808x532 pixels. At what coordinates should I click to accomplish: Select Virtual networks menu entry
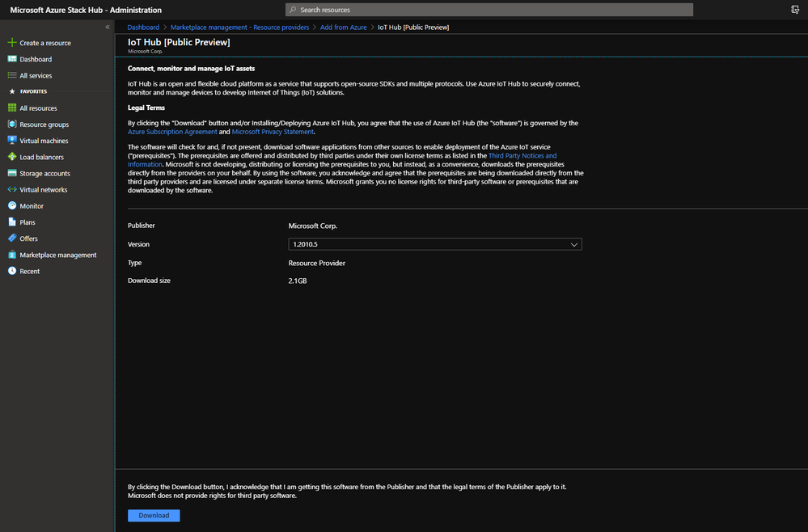point(44,189)
